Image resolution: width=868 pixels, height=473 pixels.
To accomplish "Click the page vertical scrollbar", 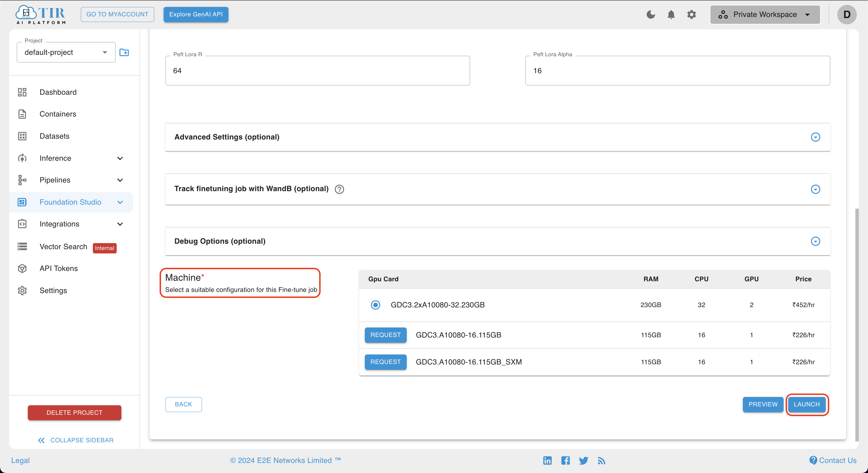I will click(x=857, y=325).
